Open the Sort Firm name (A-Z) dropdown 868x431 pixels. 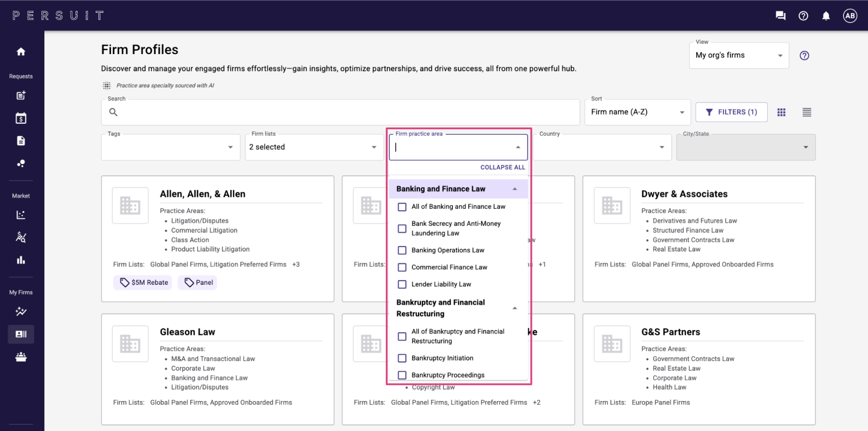click(637, 112)
